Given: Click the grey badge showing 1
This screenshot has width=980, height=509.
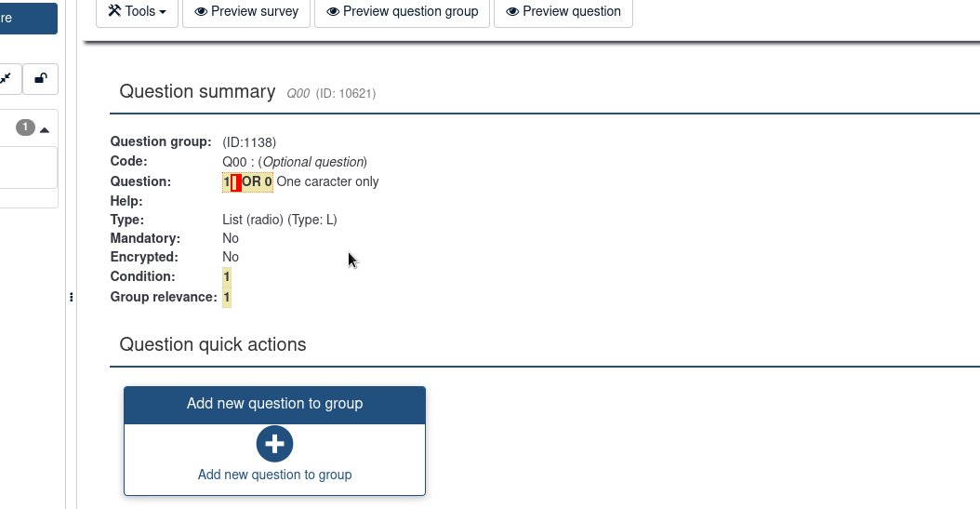Looking at the screenshot, I should (x=25, y=127).
